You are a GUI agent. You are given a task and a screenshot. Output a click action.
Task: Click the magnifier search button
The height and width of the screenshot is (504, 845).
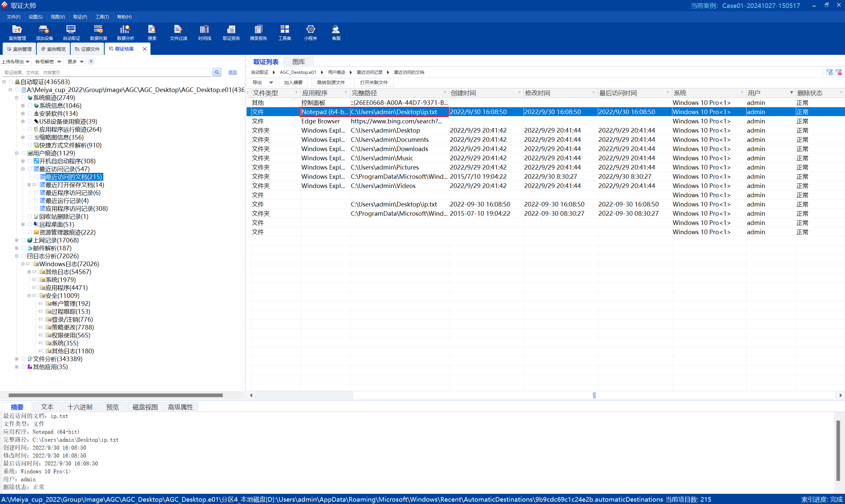(x=217, y=72)
